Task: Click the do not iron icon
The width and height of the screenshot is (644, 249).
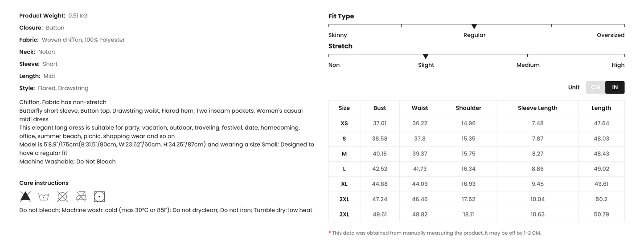Action: tap(81, 196)
